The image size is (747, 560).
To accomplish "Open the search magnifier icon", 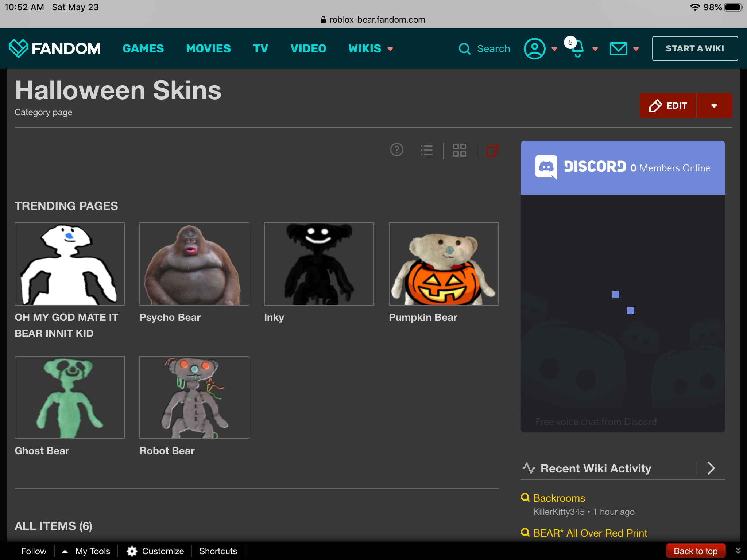I will click(464, 48).
